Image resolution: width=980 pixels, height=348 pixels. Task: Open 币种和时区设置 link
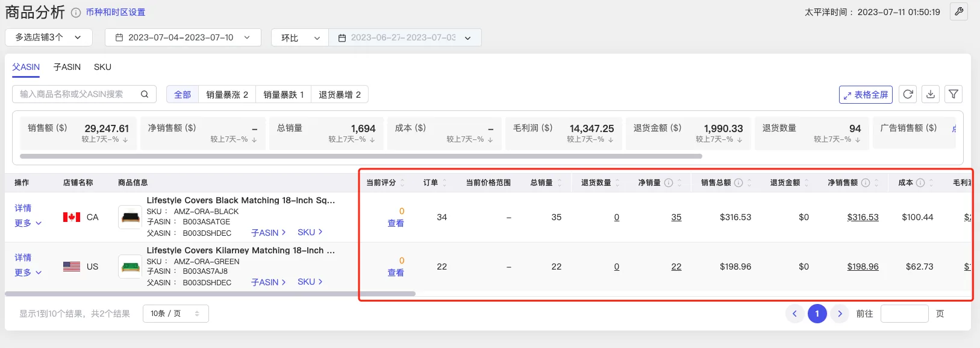[x=116, y=12]
